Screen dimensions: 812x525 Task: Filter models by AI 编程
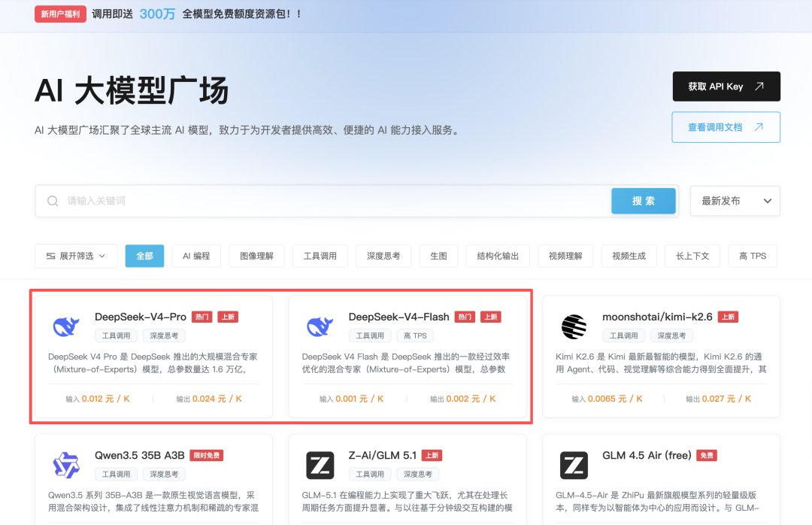coord(196,256)
